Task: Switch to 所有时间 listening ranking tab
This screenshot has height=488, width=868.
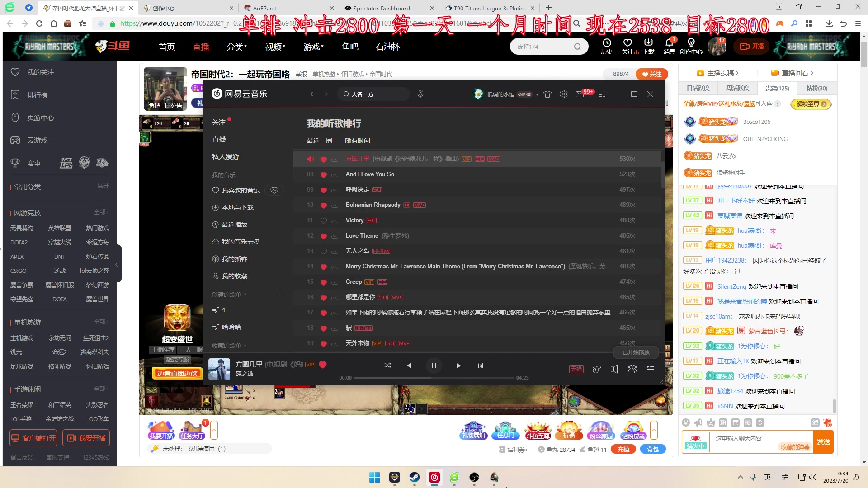Action: [x=357, y=141]
